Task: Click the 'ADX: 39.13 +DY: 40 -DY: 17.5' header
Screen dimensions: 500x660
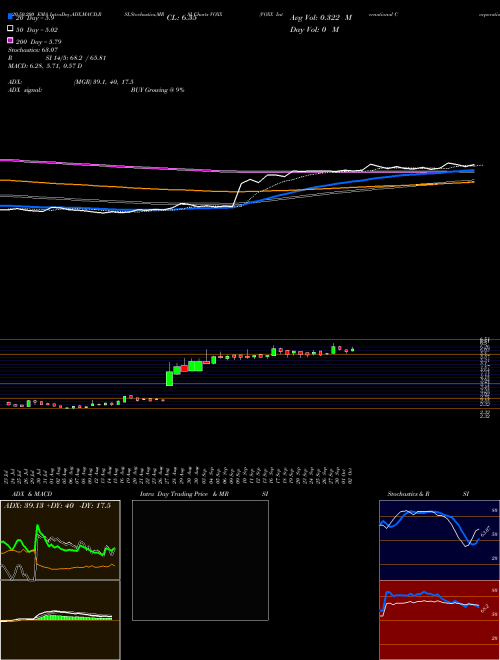Action: point(57,506)
